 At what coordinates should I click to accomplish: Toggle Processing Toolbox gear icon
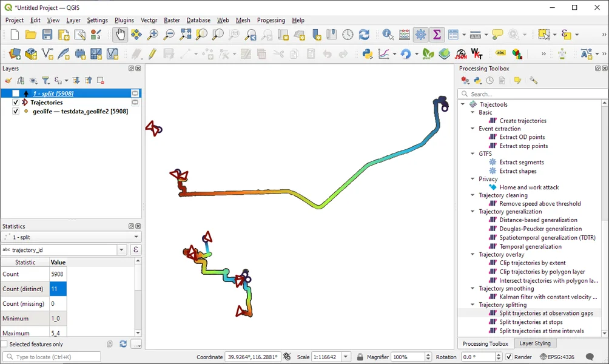[x=420, y=35]
